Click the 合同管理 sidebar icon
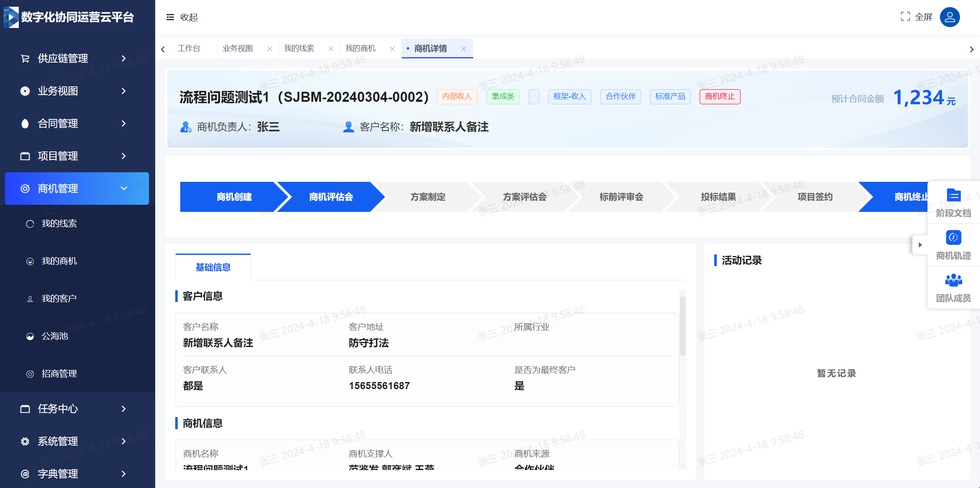Image resolution: width=980 pixels, height=488 pixels. (x=25, y=123)
